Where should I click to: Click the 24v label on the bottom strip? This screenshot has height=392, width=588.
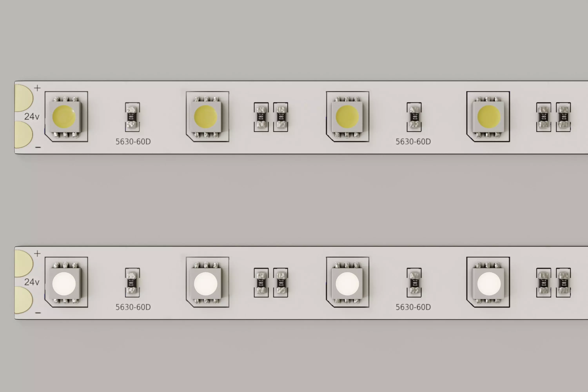(x=32, y=282)
